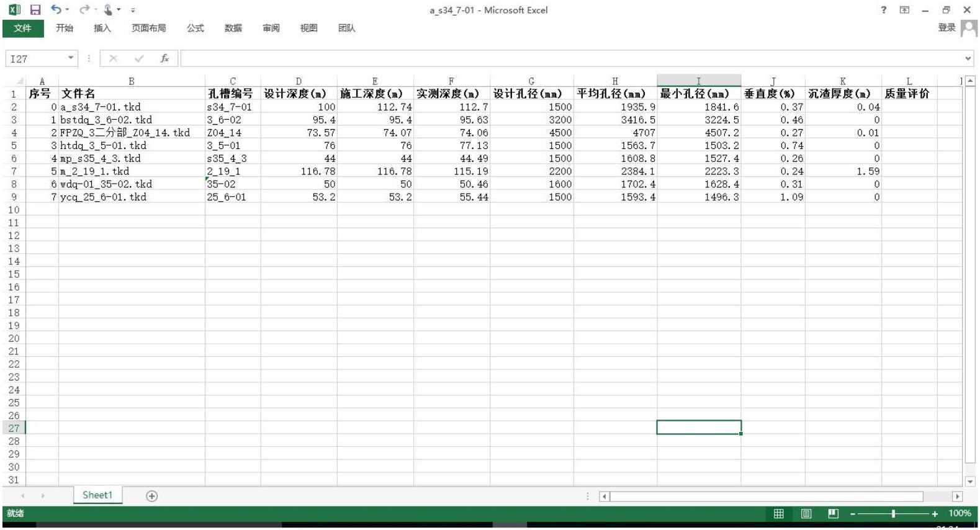Viewport: 980px width, 530px height.
Task: Switch to Page Layout view in status bar
Action: (806, 514)
